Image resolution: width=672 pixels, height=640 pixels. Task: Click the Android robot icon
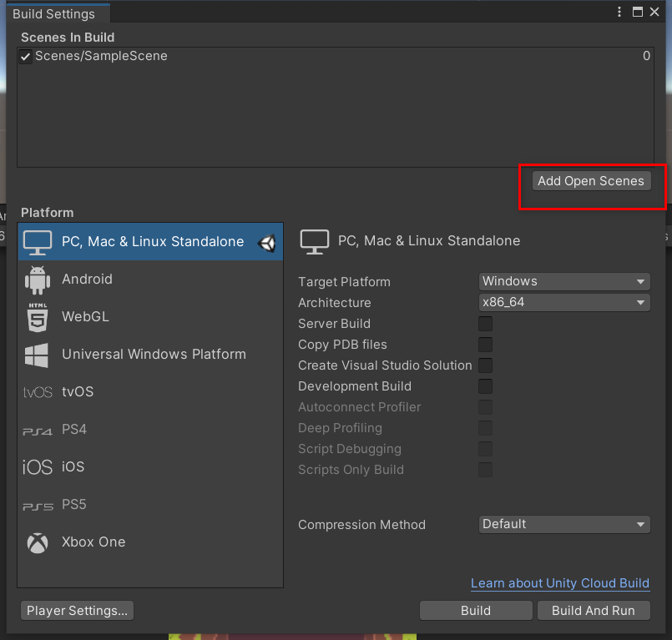click(38, 280)
